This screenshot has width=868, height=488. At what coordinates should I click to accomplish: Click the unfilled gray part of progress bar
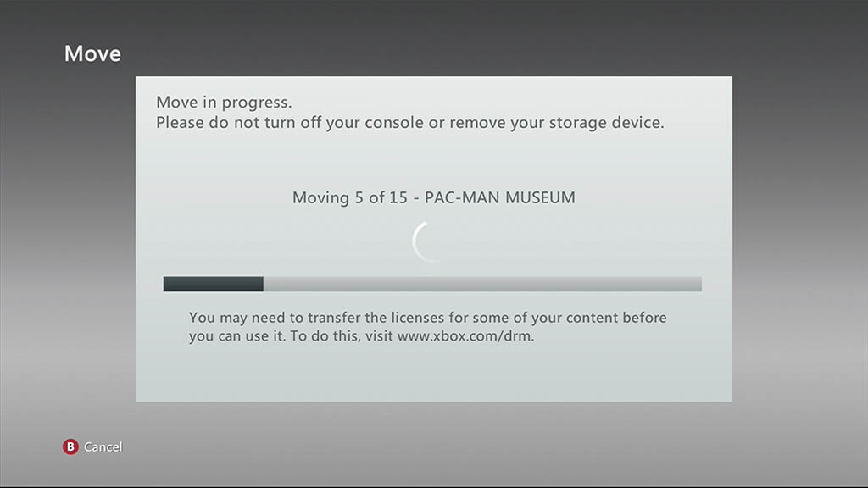pos(482,284)
